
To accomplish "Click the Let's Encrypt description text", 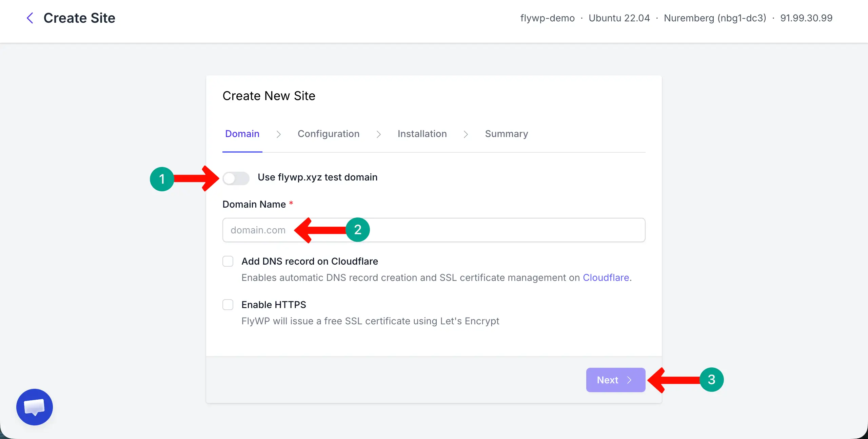I will coord(370,321).
